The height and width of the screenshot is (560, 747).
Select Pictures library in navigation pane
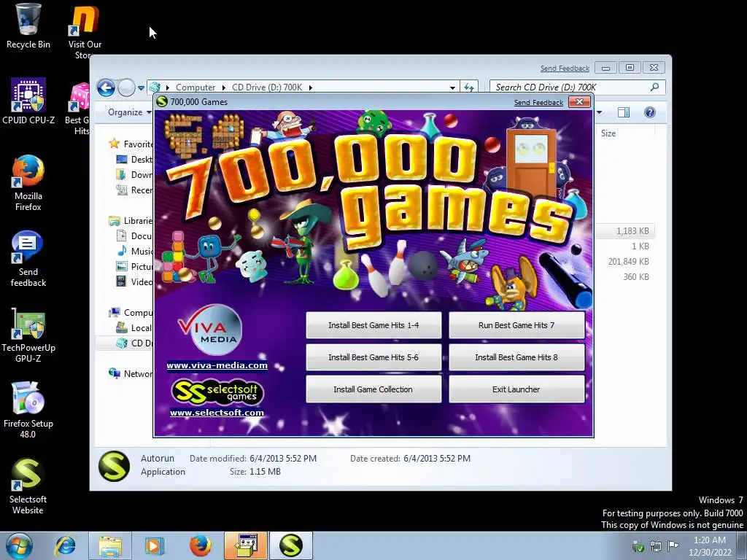pos(134,266)
